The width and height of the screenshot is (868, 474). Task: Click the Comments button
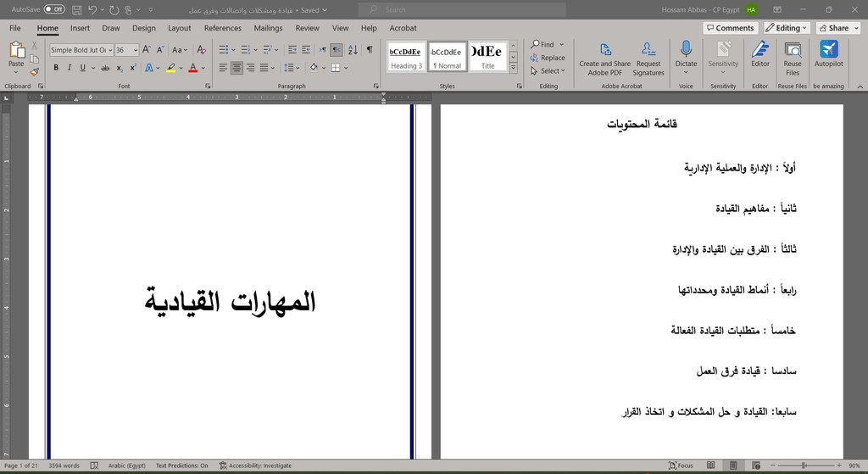click(x=731, y=28)
